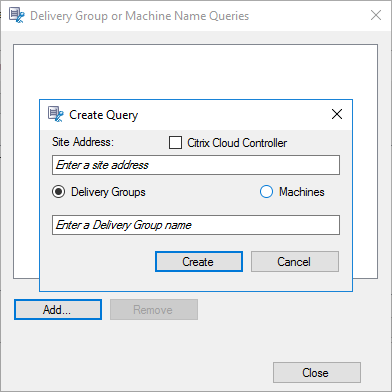The image size is (392, 392).
Task: Enable the Citrix Cloud Controller checkbox
Action: point(175,143)
